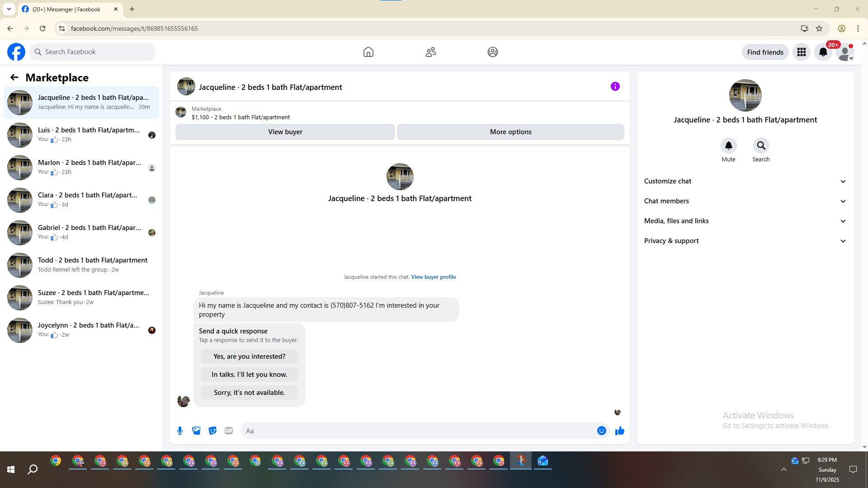Image resolution: width=868 pixels, height=488 pixels.
Task: Open the account profile avatar menu
Action: (844, 52)
